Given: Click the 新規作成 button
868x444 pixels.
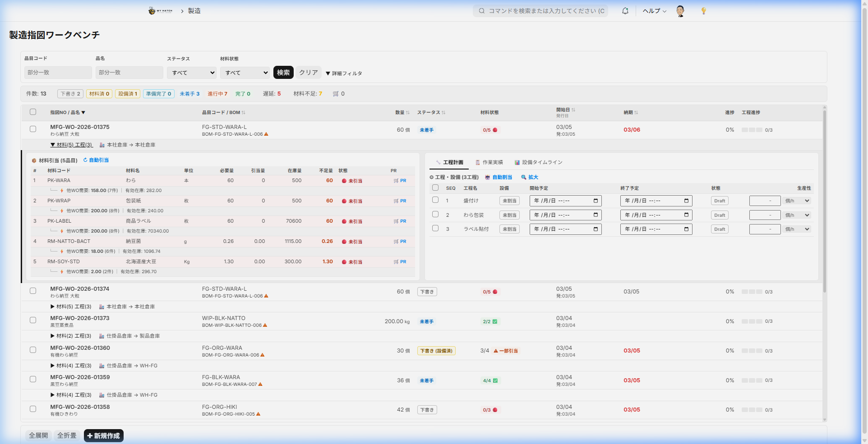Looking at the screenshot, I should 103,435.
